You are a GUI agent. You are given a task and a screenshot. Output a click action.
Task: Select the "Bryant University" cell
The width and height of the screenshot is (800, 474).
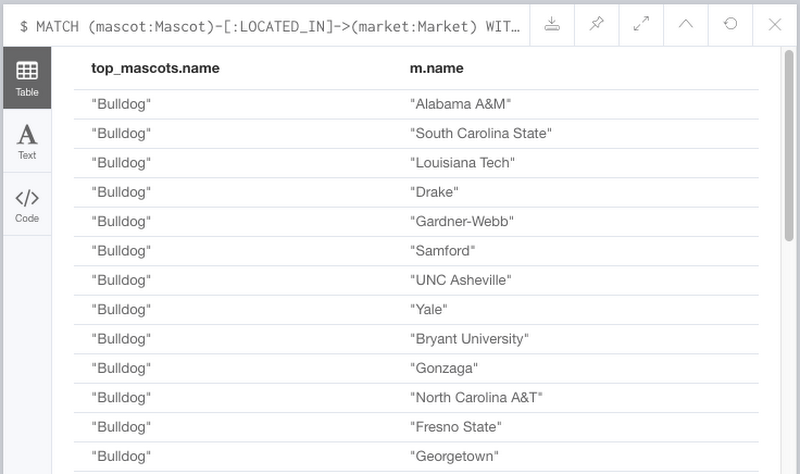tap(469, 339)
